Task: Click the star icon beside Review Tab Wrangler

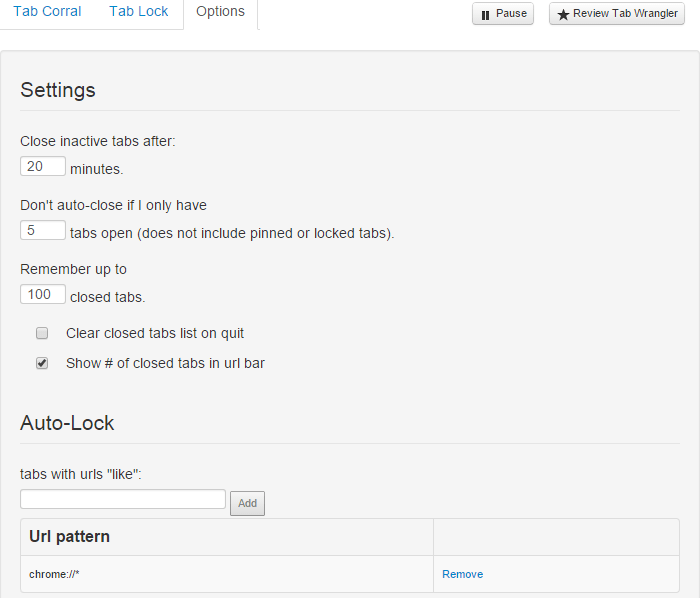Action: tap(563, 15)
